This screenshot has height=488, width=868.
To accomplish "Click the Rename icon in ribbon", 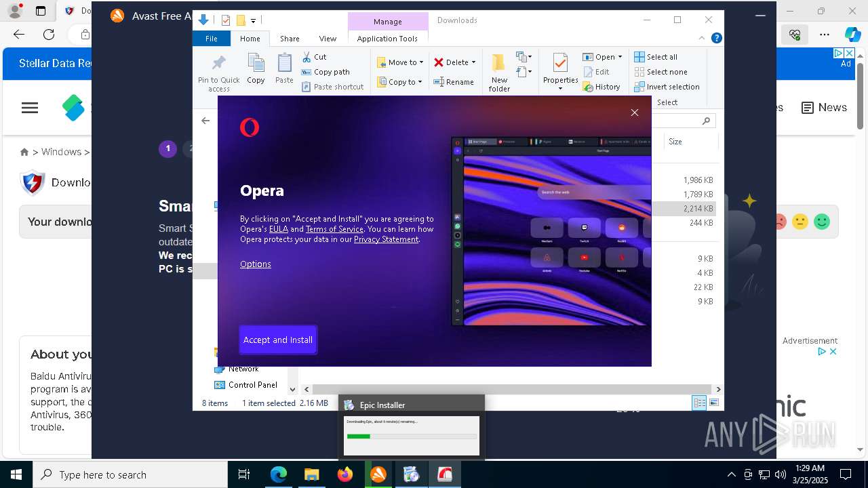I will [x=439, y=82].
